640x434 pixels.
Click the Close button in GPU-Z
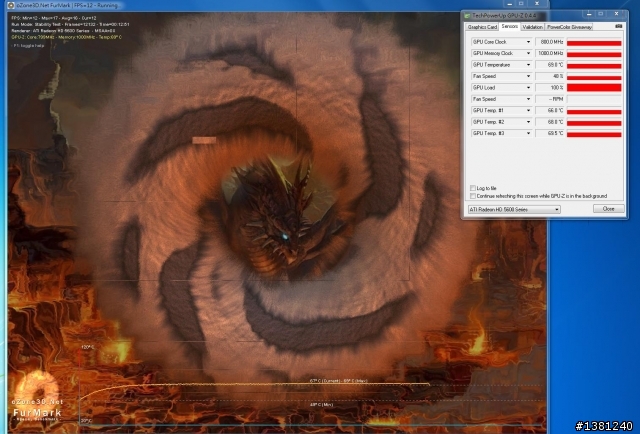click(x=608, y=209)
